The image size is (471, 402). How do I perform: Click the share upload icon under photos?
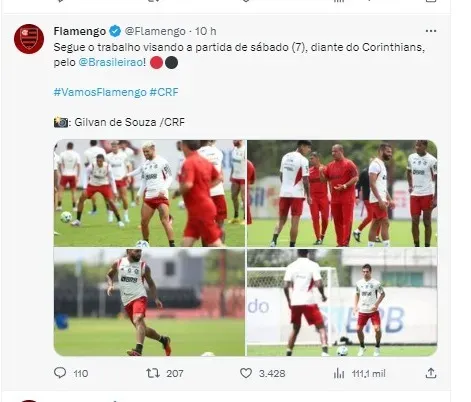(431, 373)
